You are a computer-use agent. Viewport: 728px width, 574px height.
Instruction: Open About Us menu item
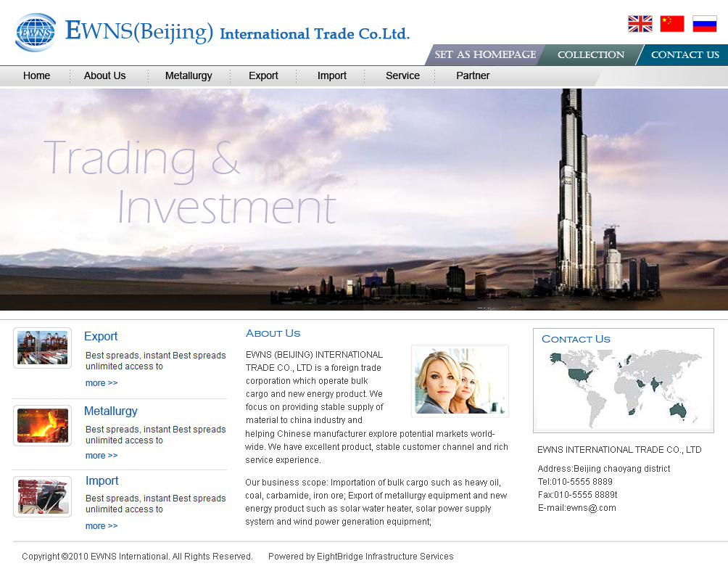(105, 75)
